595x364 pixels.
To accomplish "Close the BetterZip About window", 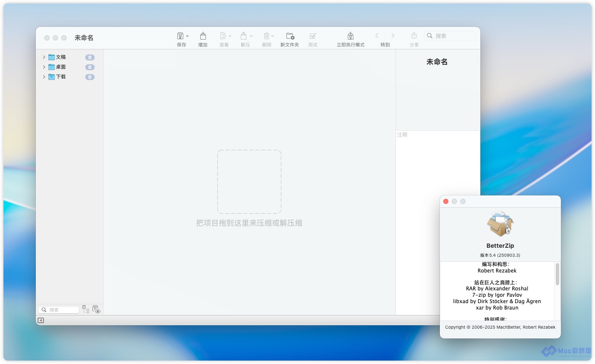I will coord(446,201).
